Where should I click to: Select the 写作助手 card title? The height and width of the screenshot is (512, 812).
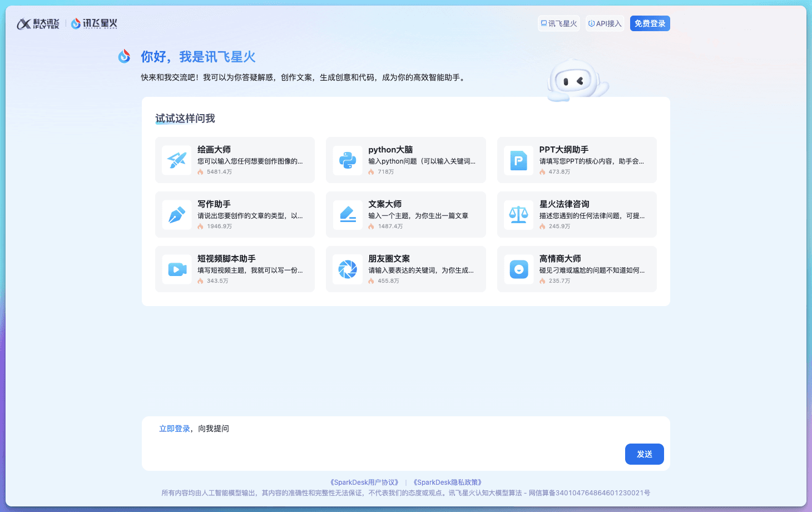click(214, 204)
